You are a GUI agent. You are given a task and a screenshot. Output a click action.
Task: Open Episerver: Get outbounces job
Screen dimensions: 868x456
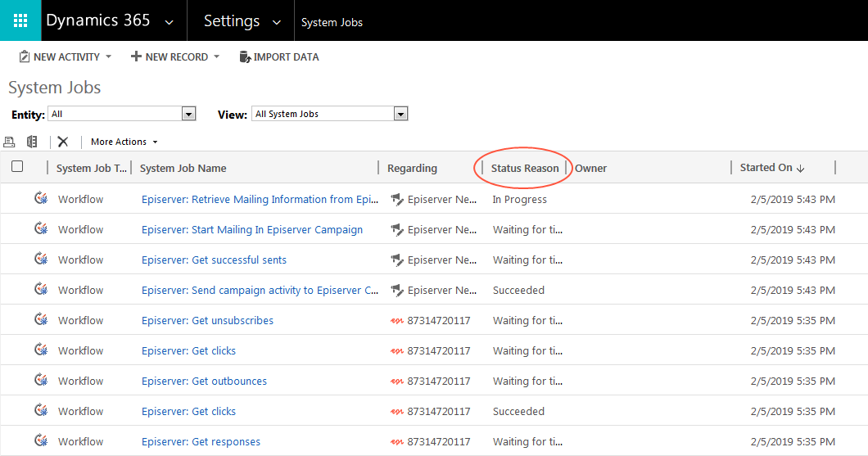(204, 382)
